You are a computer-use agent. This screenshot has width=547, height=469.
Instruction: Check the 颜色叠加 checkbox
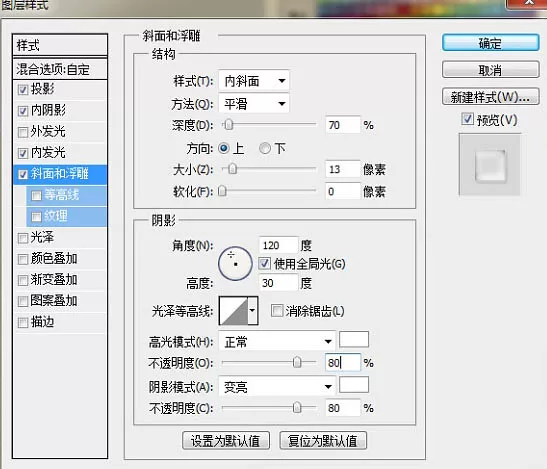(23, 259)
